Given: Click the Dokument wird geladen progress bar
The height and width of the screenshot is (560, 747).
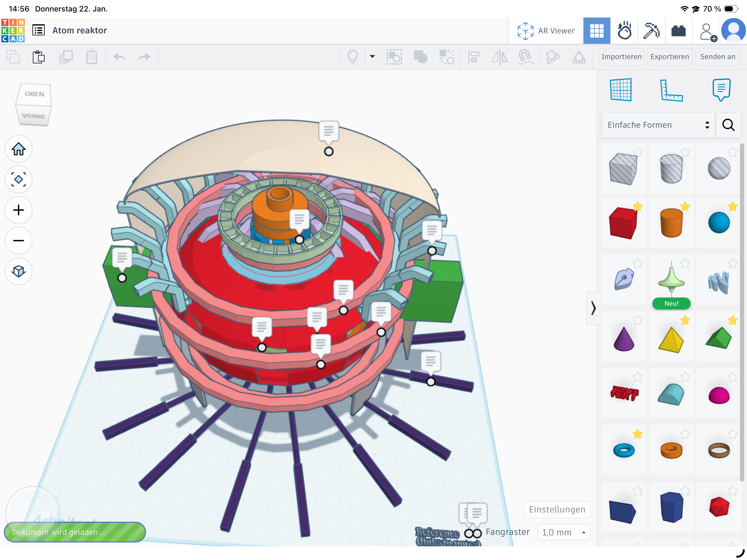Looking at the screenshot, I should [75, 532].
